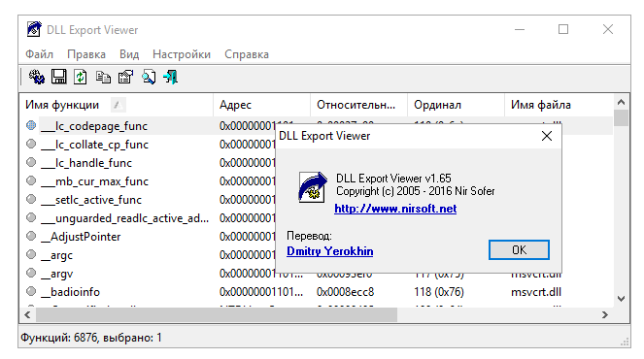644x359 pixels.
Task: Select the __lc_codepage_func row
Action: click(317, 125)
